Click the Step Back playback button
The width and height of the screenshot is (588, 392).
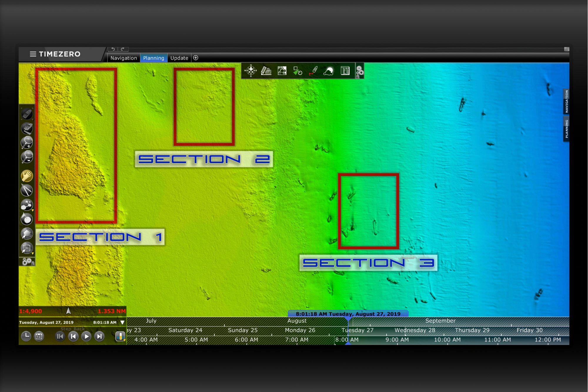(x=73, y=336)
